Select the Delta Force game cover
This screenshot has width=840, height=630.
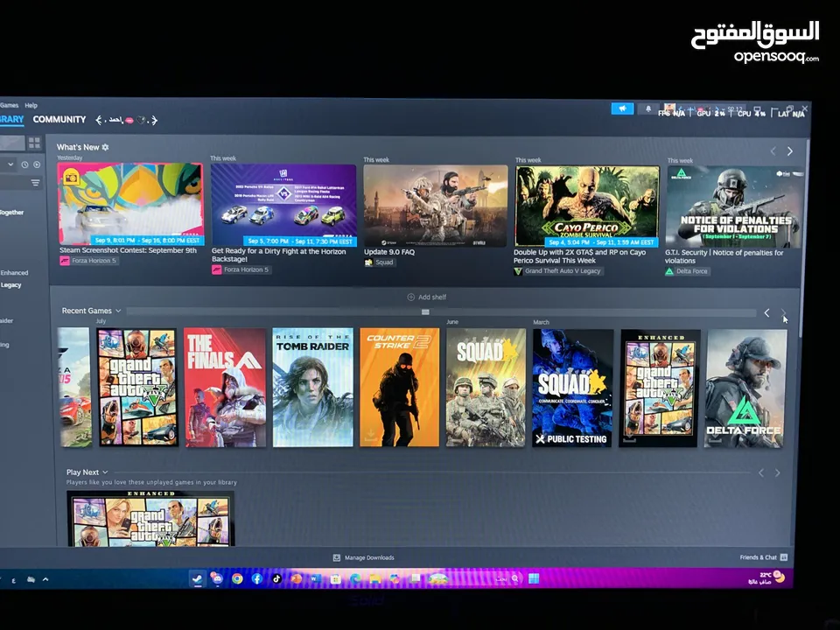[x=745, y=388]
